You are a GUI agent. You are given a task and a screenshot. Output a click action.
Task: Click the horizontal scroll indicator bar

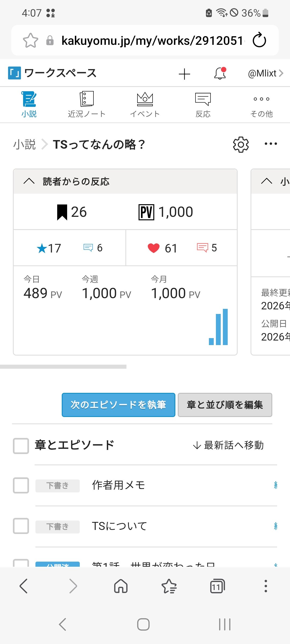coord(63,367)
